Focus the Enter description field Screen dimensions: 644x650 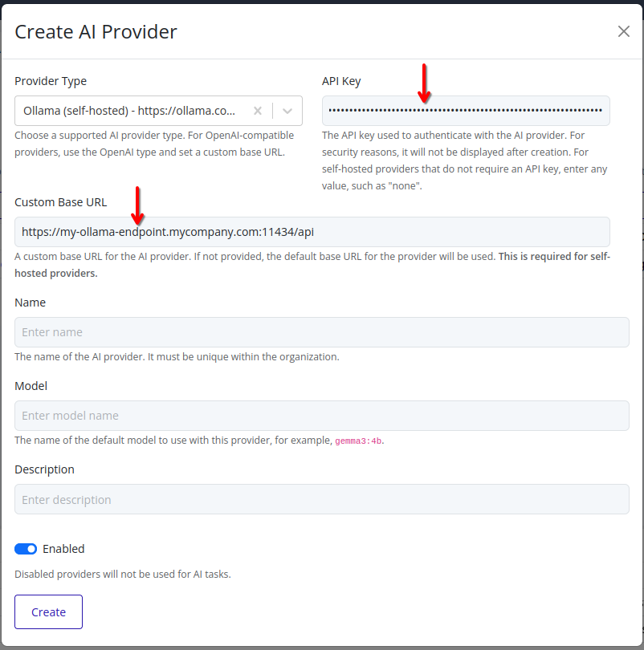coord(321,499)
